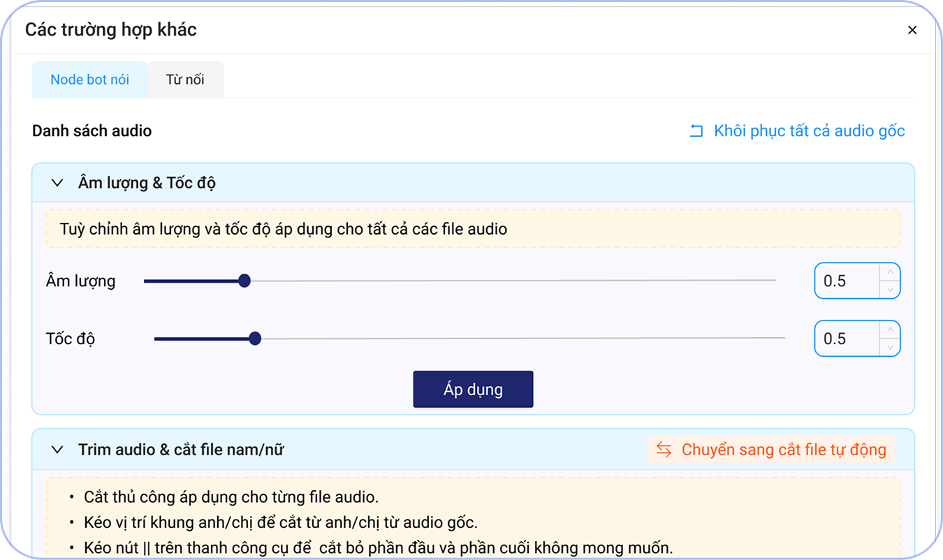
Task: Decrease Tốc độ with the down arrow
Action: click(890, 347)
